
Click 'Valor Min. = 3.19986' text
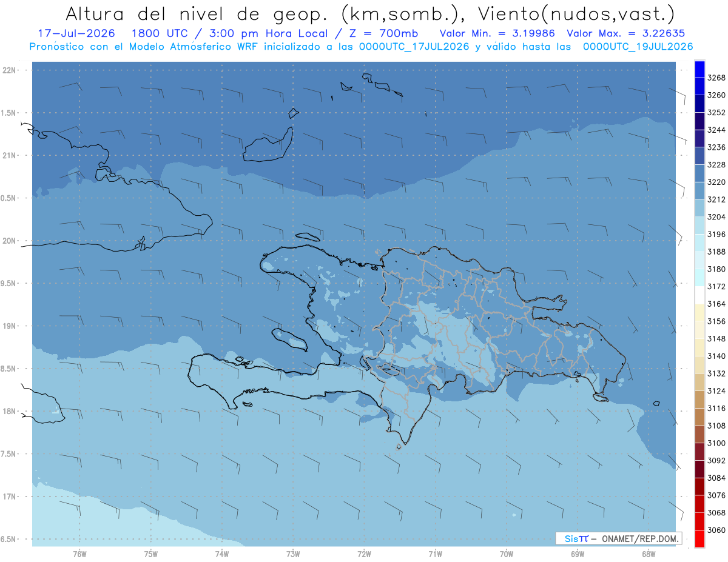pos(498,33)
